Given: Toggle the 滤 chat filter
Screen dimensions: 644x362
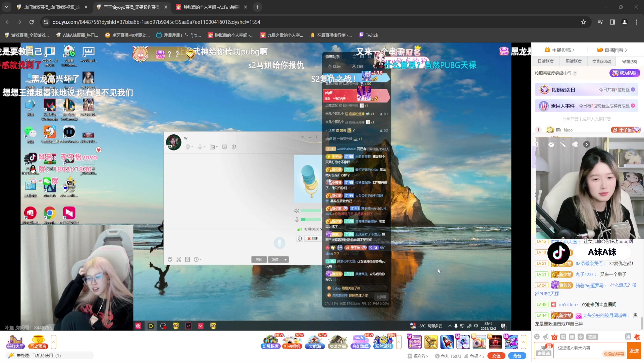Looking at the screenshot, I should [628, 337].
